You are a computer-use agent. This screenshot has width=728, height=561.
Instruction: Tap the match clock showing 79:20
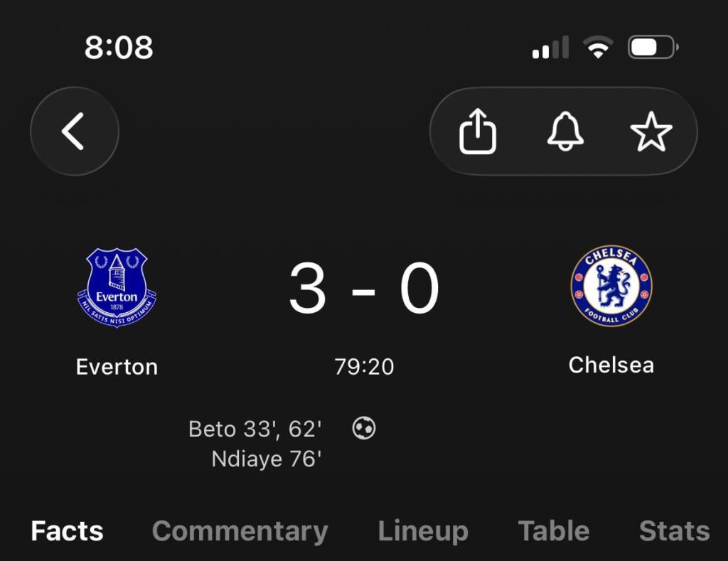coord(365,367)
